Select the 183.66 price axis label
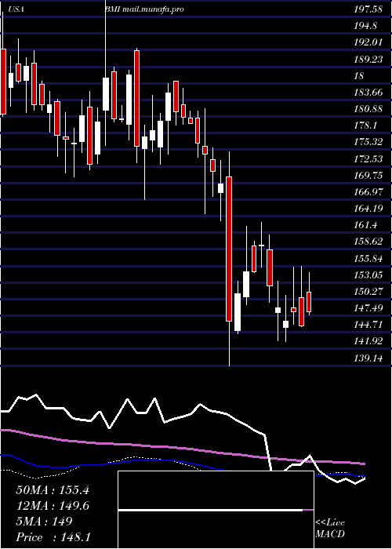Viewport: 392px width, 549px height. tap(368, 93)
